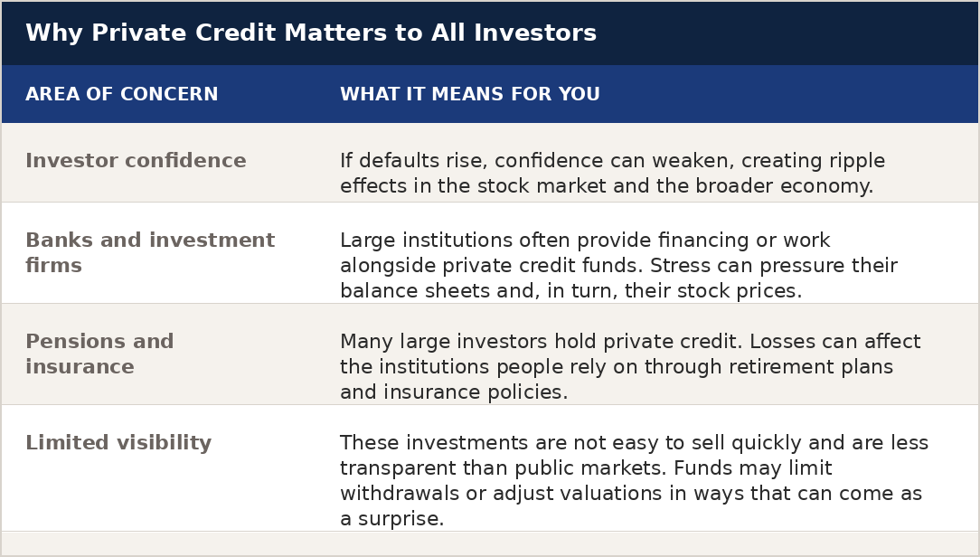
Task: Click the final line 'a surprise.'
Action: click(391, 519)
